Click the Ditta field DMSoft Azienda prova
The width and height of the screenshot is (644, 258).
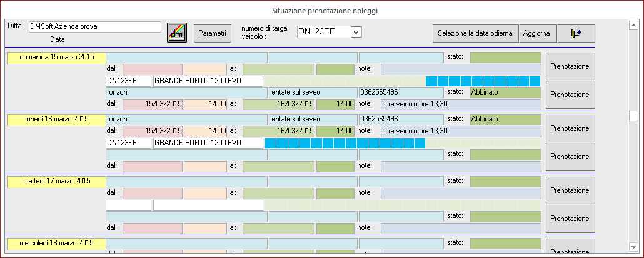click(94, 27)
